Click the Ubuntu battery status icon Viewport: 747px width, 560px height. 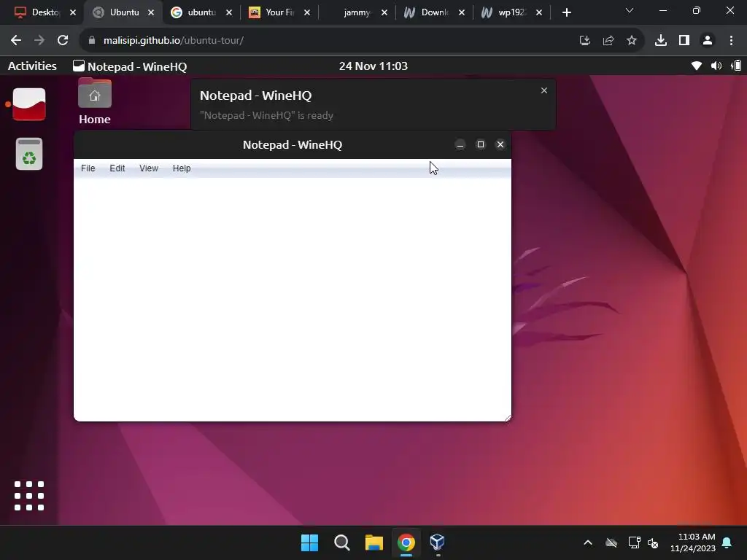tap(736, 66)
